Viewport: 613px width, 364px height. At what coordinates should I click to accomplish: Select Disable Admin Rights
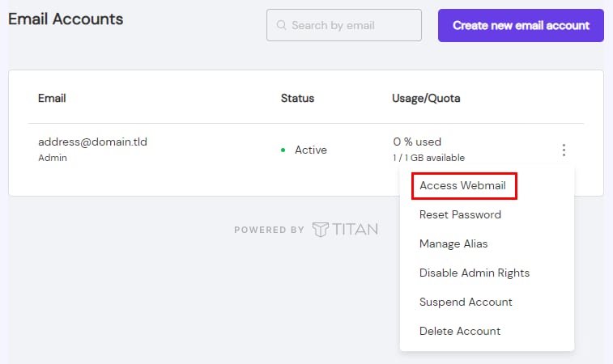[x=475, y=273]
